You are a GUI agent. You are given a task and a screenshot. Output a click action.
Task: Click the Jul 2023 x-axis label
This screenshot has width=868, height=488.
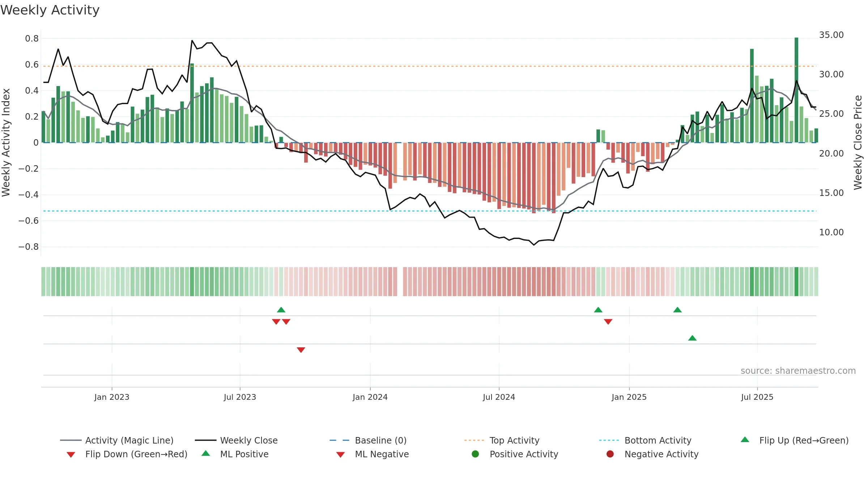tap(240, 397)
